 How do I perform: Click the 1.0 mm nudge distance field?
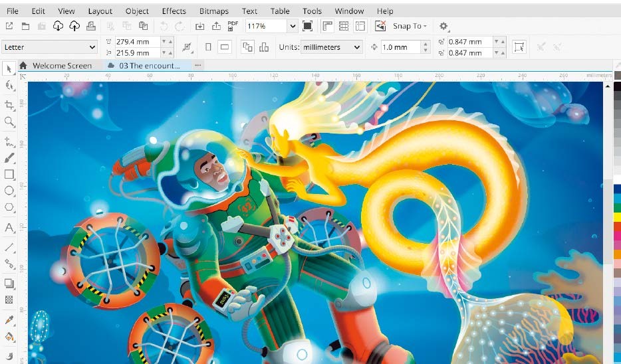[x=400, y=47]
